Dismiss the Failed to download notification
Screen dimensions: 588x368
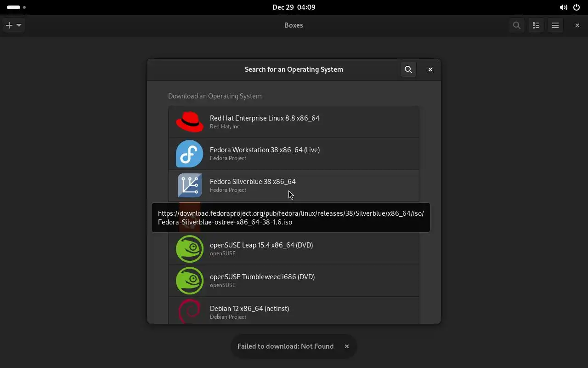(x=347, y=346)
